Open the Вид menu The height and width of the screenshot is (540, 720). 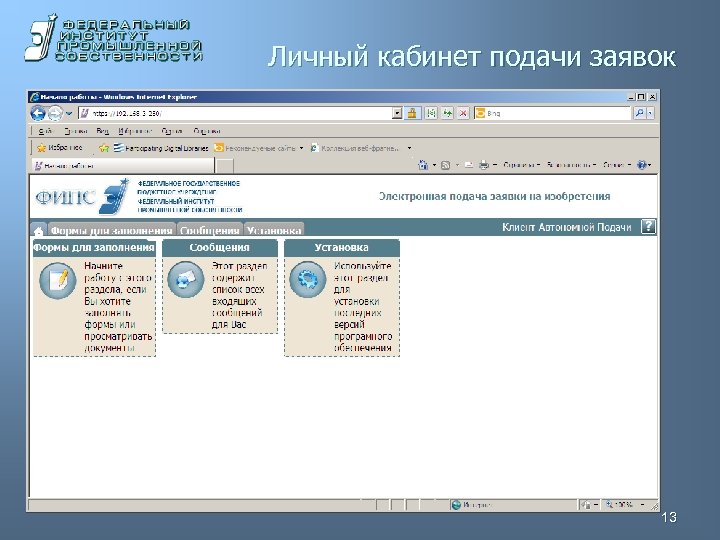click(x=102, y=131)
